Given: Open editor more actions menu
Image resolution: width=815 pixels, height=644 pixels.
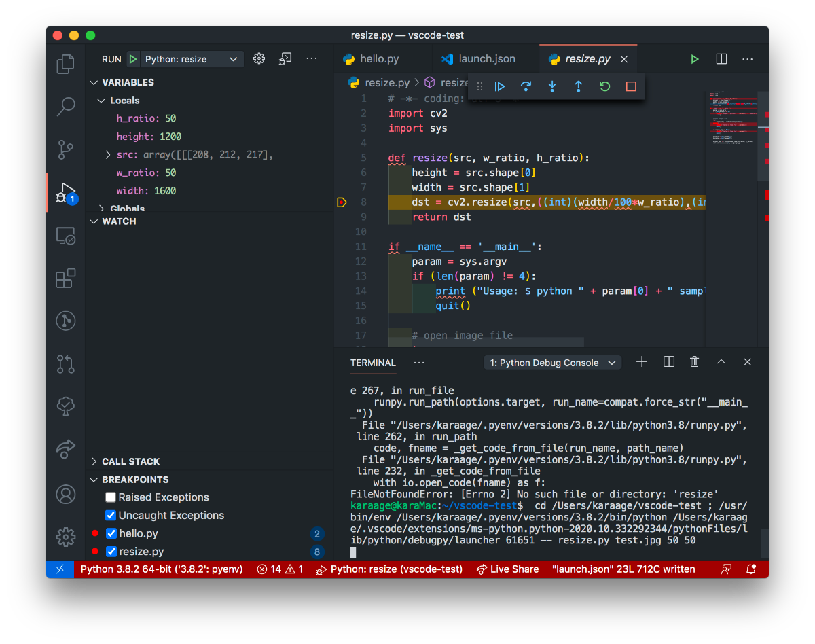Looking at the screenshot, I should 748,59.
